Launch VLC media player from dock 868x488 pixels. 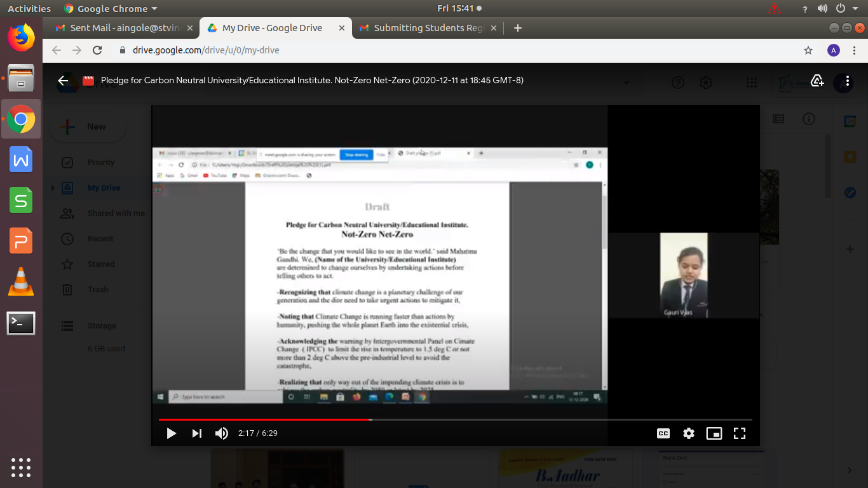tap(21, 282)
